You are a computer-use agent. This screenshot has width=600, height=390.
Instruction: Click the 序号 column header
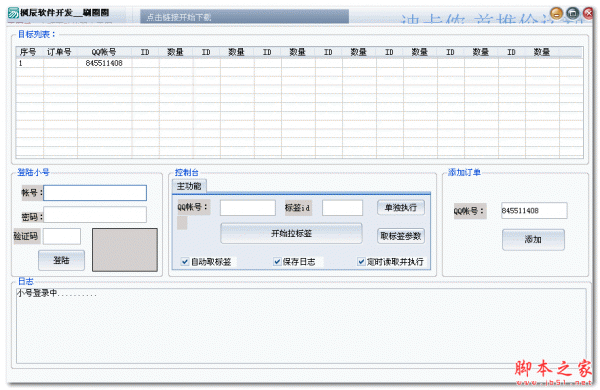coord(29,52)
